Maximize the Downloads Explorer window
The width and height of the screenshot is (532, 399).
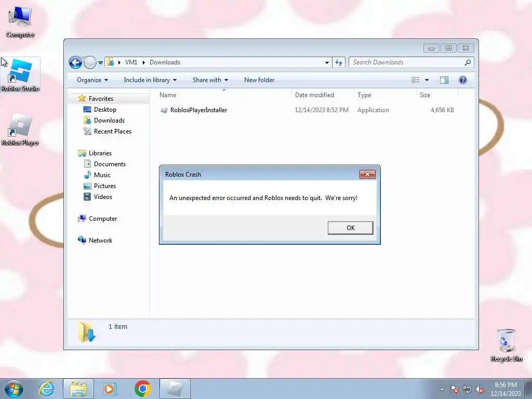[448, 48]
